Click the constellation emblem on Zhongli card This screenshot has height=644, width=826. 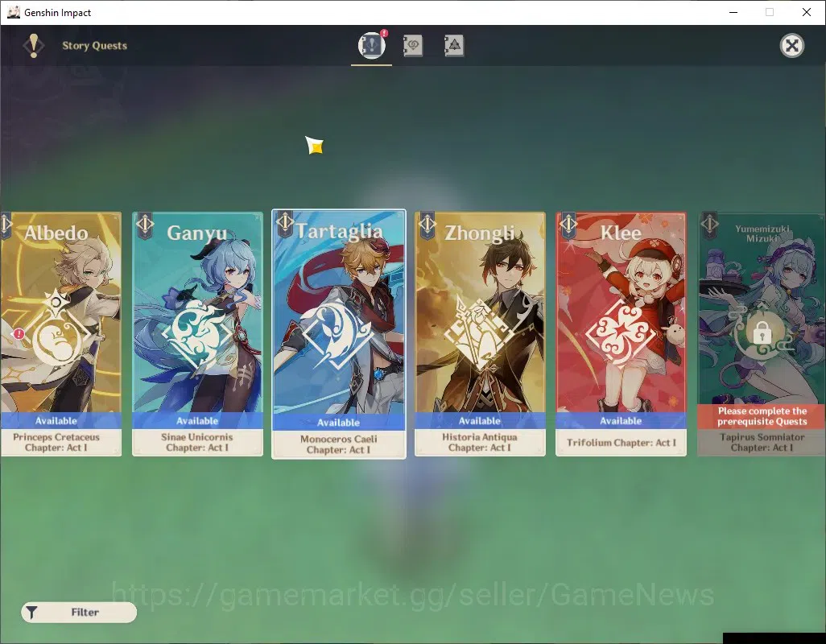(480, 333)
